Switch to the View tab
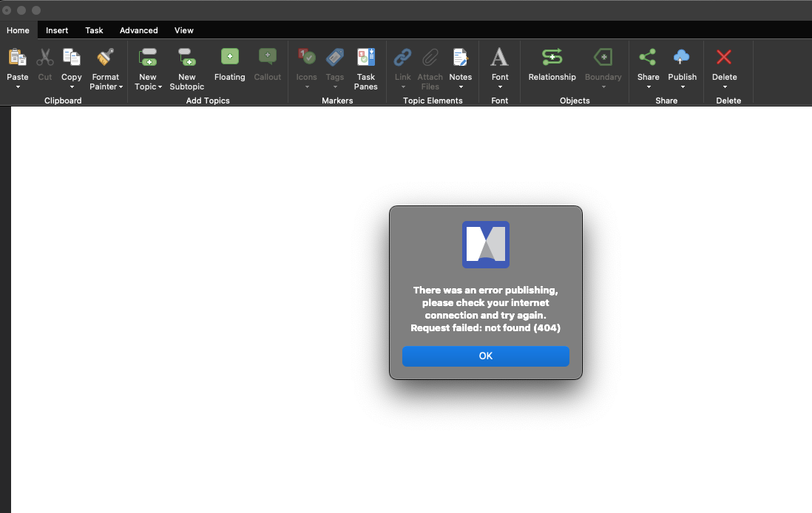Viewport: 812px width, 513px height. click(184, 30)
